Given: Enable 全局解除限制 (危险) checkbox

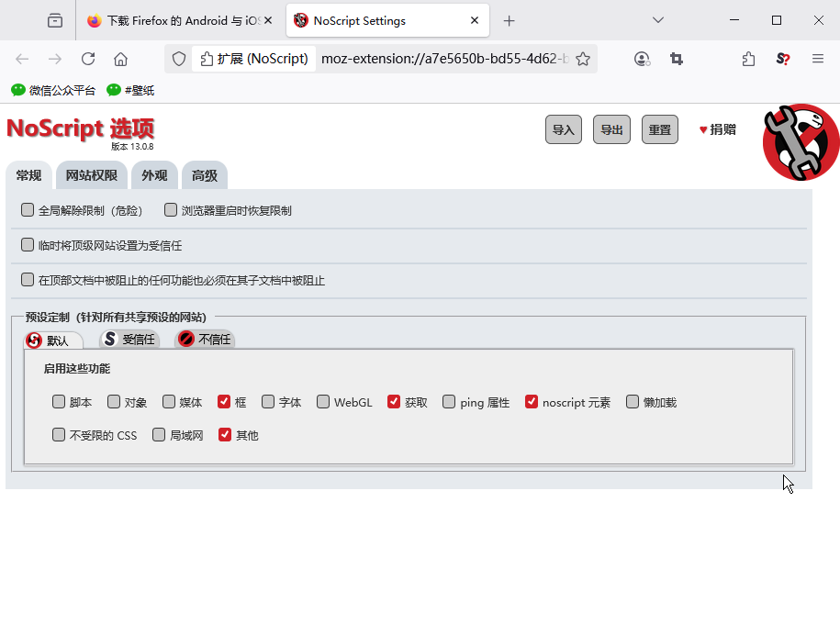Looking at the screenshot, I should 28,210.
